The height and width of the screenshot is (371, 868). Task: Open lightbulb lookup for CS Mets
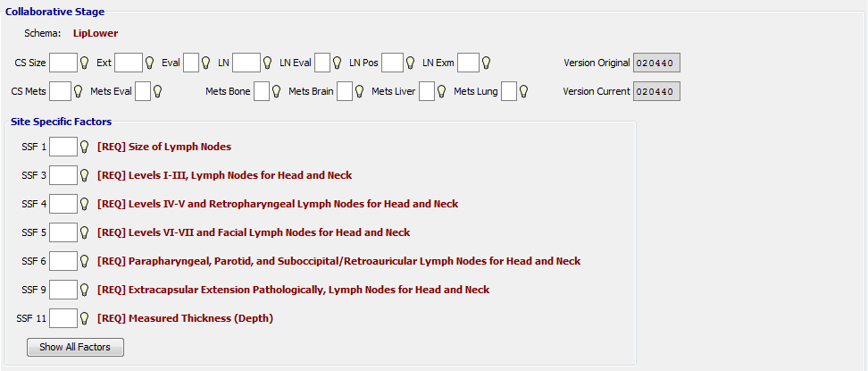click(79, 91)
